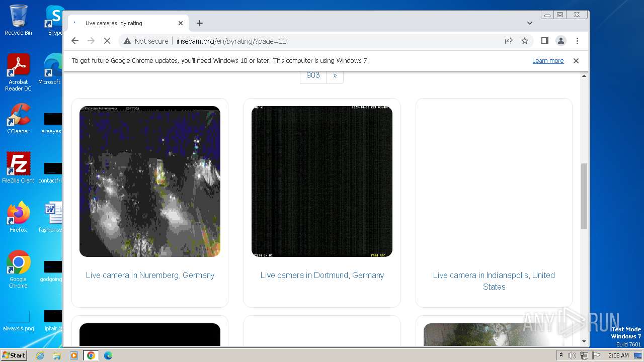The height and width of the screenshot is (362, 644).
Task: Go to pagination page 903
Action: coord(313,75)
